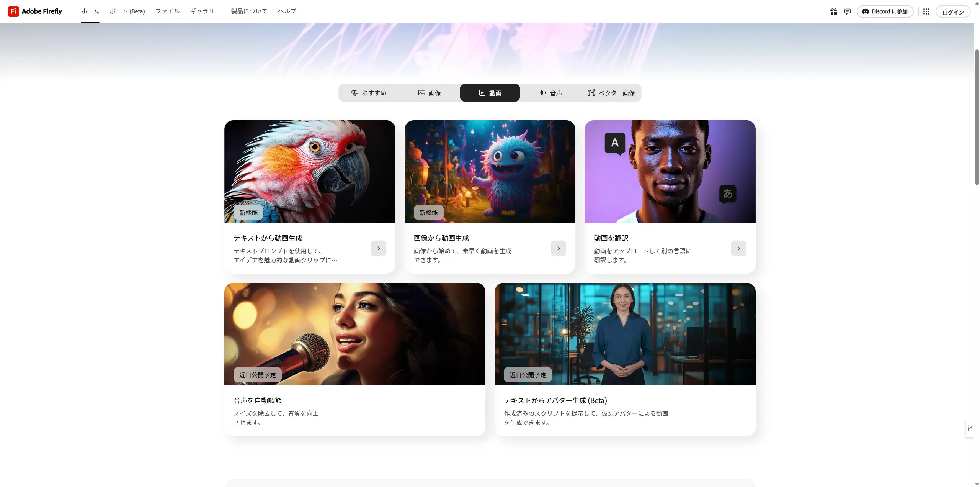980x487 pixels.
Task: Open 動画を翻訳 via its arrow button
Action: coord(739,248)
